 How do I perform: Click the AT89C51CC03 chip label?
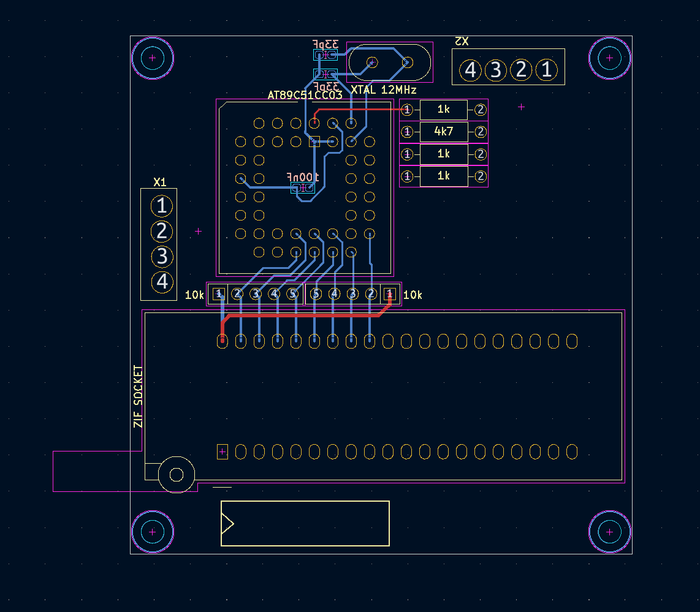click(x=305, y=95)
